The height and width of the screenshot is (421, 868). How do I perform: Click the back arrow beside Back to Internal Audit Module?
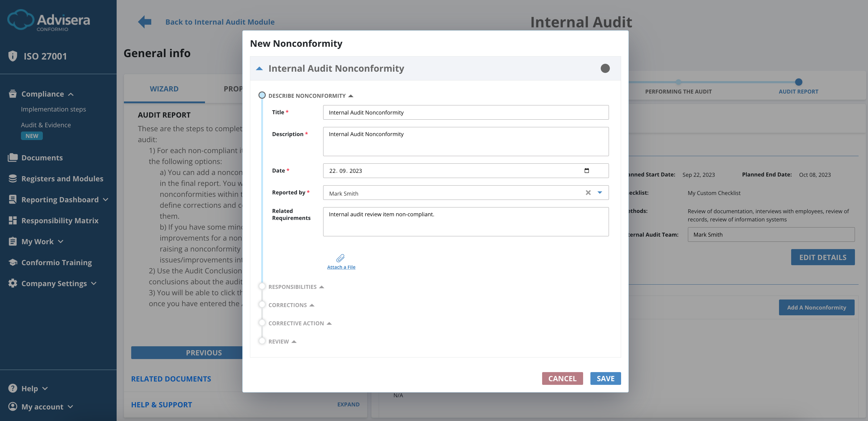click(x=144, y=21)
